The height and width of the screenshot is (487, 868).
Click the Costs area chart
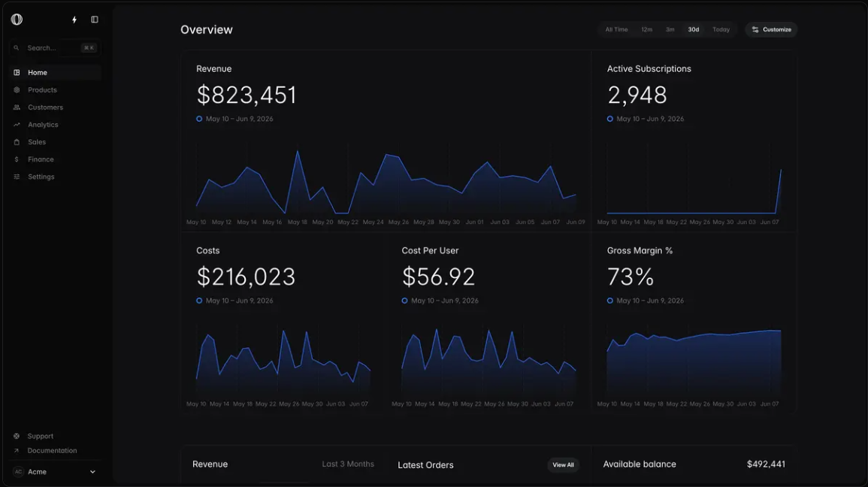point(283,361)
